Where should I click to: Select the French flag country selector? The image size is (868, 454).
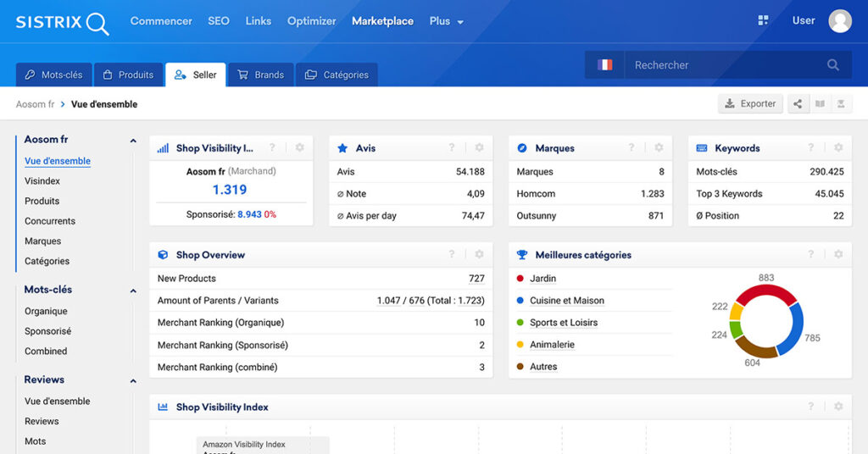click(x=604, y=65)
